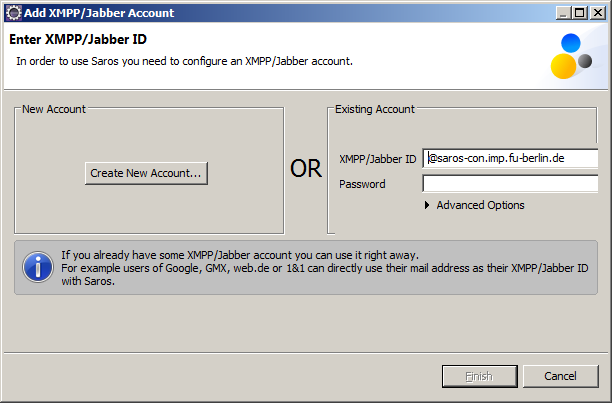The width and height of the screenshot is (612, 403).
Task: Click into the Password field
Action: point(510,184)
